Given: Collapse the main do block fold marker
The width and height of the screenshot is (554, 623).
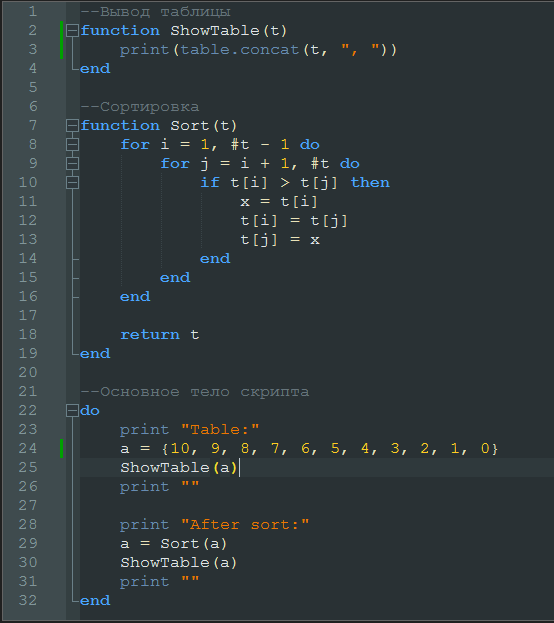Looking at the screenshot, I should point(72,410).
